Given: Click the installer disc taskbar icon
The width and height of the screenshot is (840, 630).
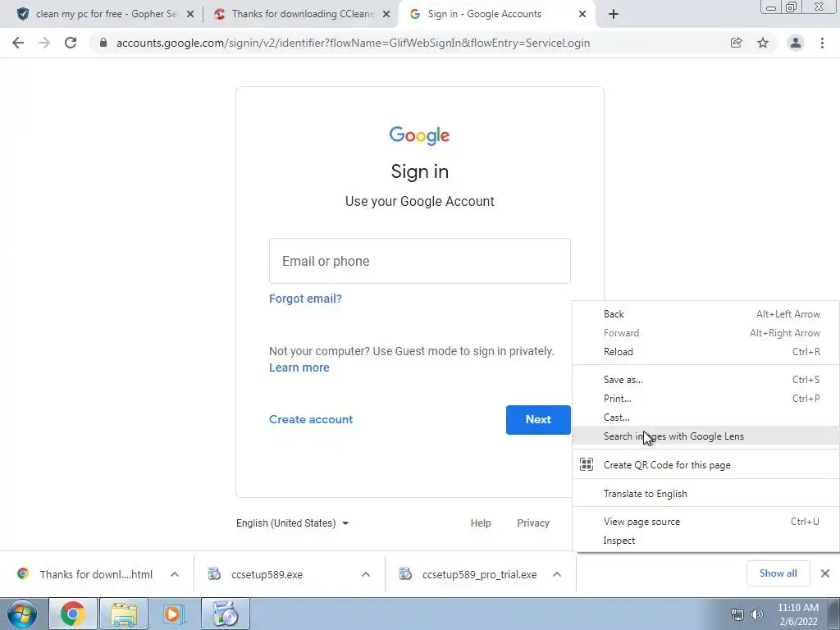Looking at the screenshot, I should [x=226, y=614].
